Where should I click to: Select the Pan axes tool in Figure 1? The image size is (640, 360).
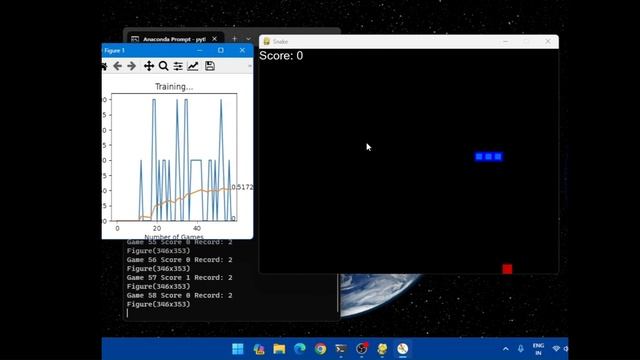149,66
